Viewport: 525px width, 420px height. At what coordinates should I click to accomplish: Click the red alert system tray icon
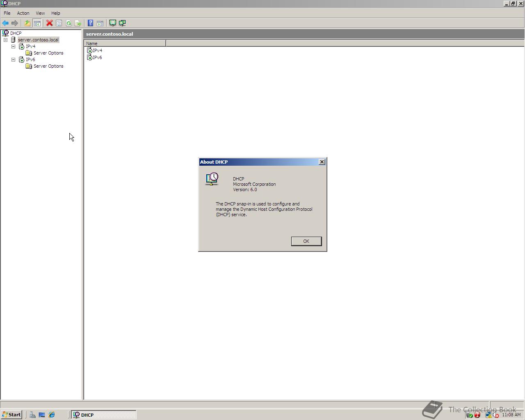(477, 415)
